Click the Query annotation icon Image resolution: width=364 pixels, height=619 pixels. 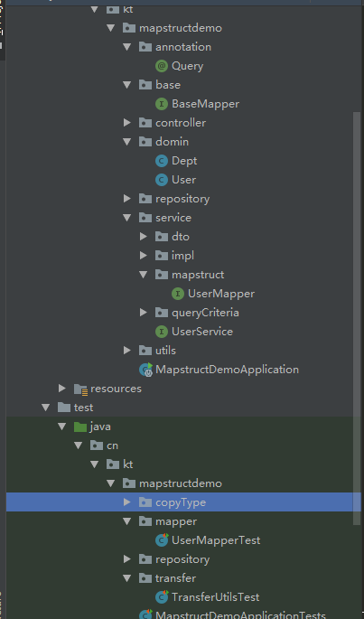pos(161,66)
